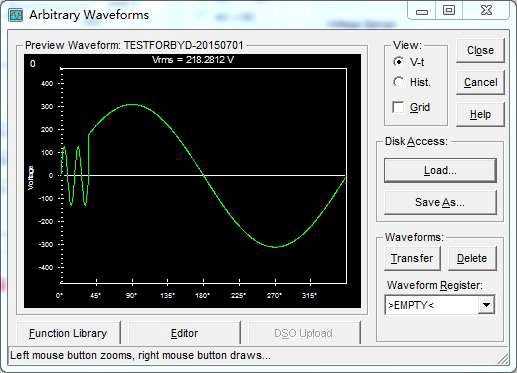Screen dimensions: 517x373
Task: Delete the selected waveform
Action: coord(472,258)
